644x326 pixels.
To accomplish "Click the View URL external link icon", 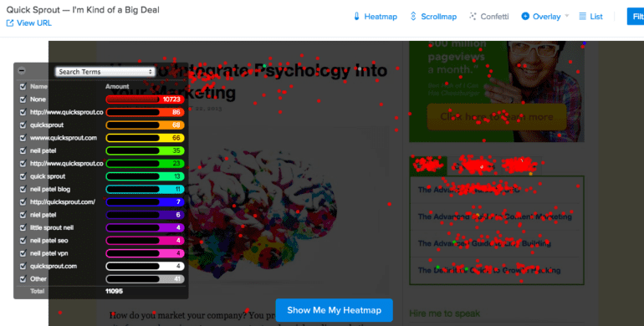I will [10, 23].
